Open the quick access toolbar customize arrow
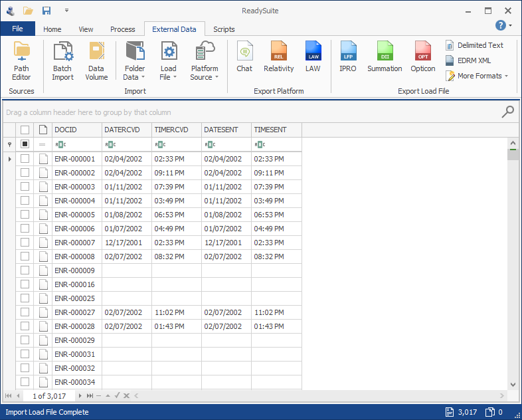This screenshot has width=522, height=420. [x=66, y=11]
